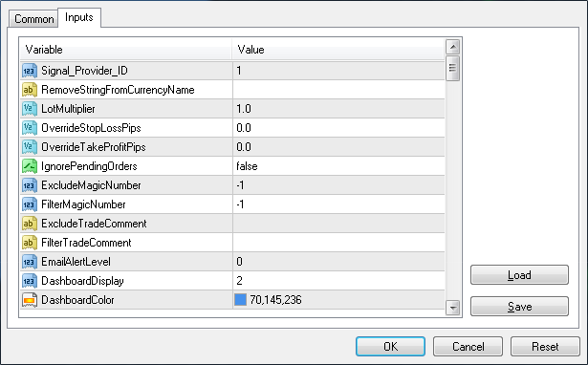Select the Inputs tab
This screenshot has width=588, height=365.
pos(79,17)
